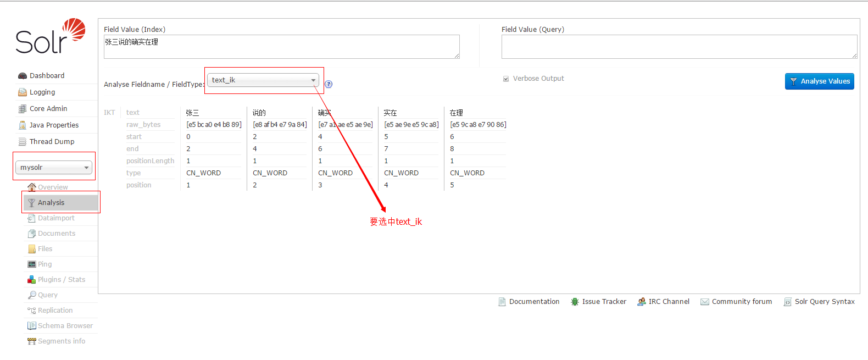This screenshot has height=360, width=868.
Task: Click the Overview sidebar entry
Action: (53, 187)
